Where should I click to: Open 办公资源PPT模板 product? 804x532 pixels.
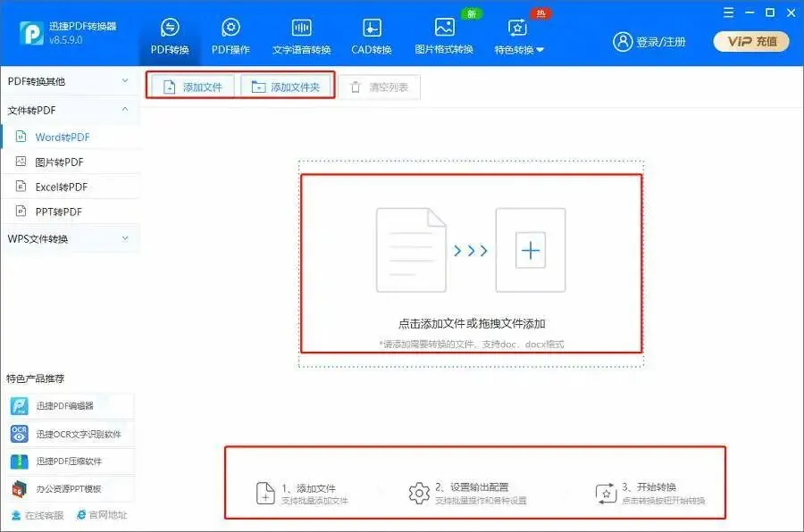tap(71, 489)
